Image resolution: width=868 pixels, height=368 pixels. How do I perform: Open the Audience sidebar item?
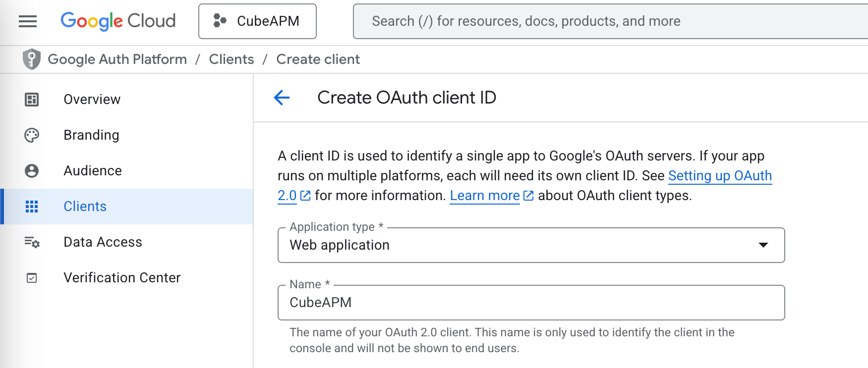126,171
